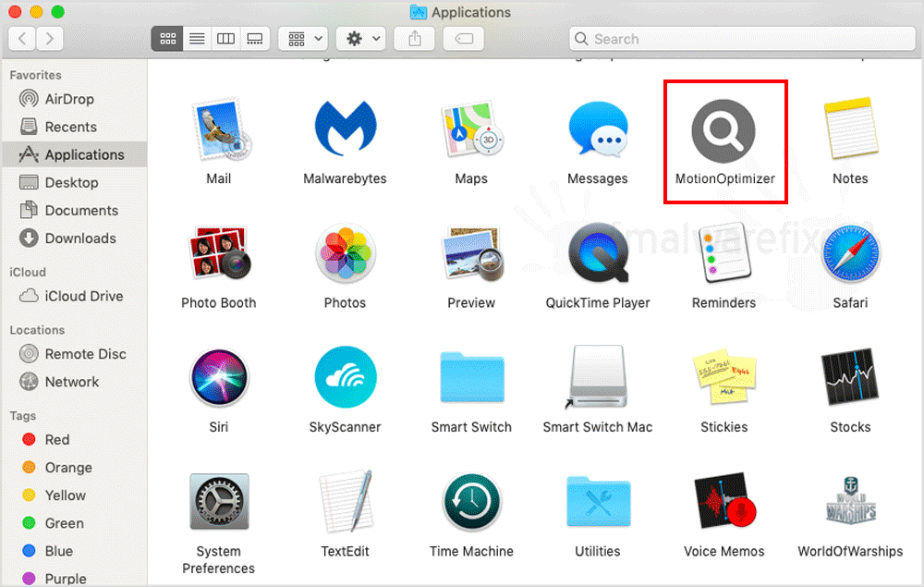
Task: Select the Preview app icon
Action: click(x=473, y=254)
